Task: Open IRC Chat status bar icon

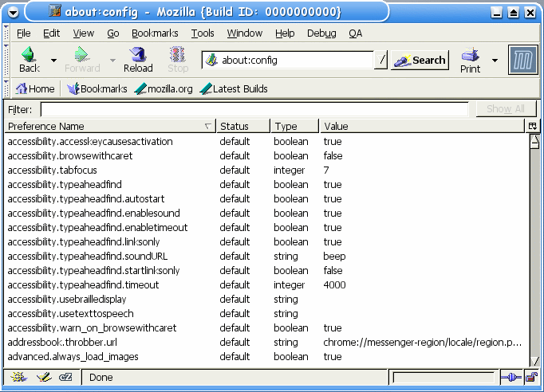Action: coord(65,377)
